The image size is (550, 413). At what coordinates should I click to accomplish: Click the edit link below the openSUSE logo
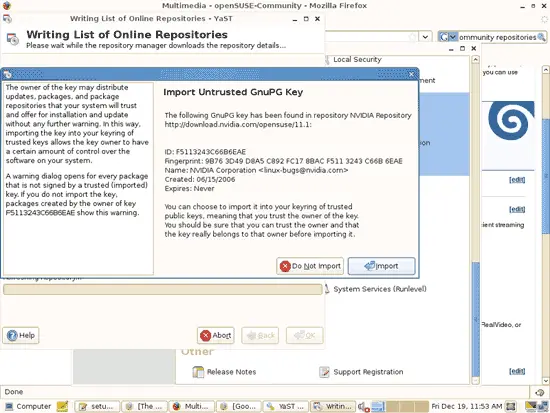(x=517, y=180)
